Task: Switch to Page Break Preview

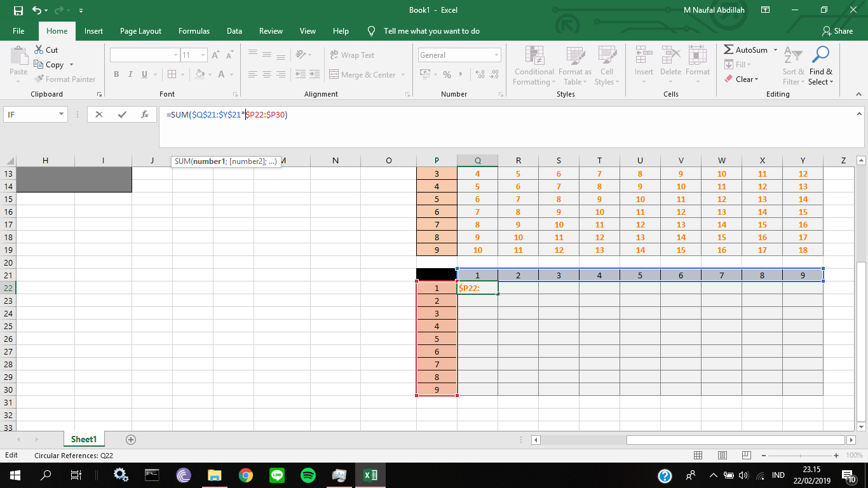Action: [x=747, y=456]
